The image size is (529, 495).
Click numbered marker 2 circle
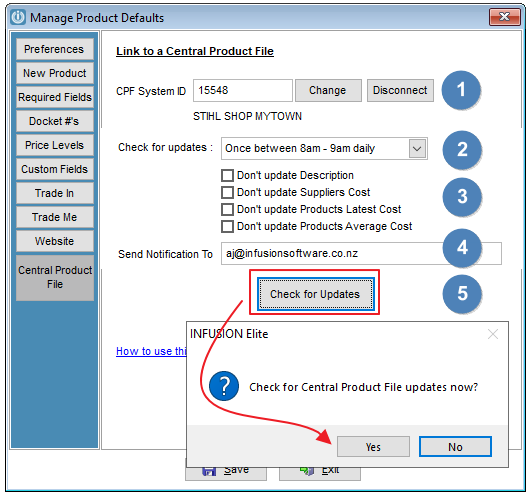point(462,150)
